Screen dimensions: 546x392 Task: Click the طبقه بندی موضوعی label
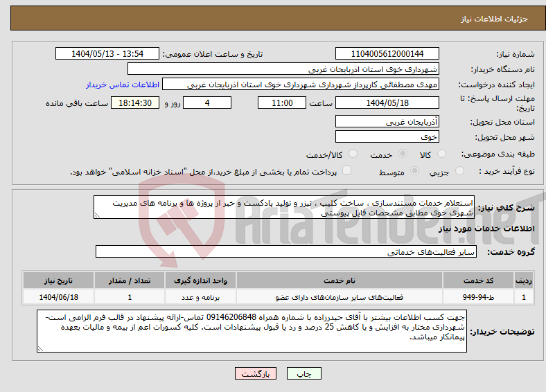(498, 154)
